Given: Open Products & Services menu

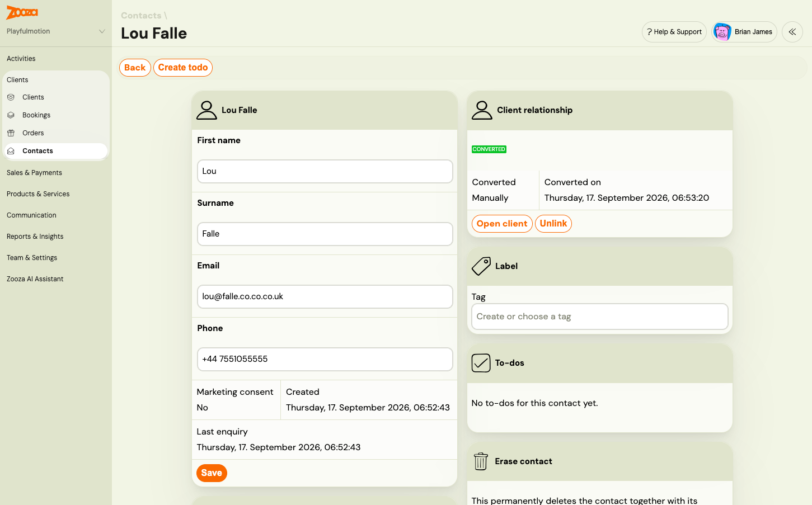Looking at the screenshot, I should click(x=38, y=194).
